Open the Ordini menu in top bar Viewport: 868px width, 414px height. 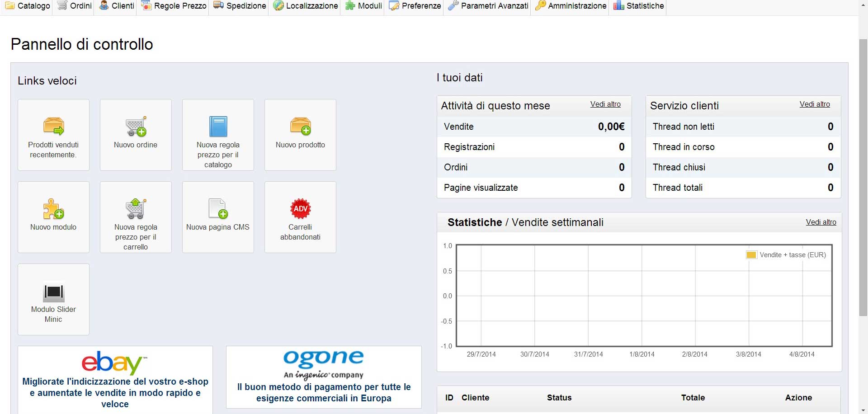[75, 6]
